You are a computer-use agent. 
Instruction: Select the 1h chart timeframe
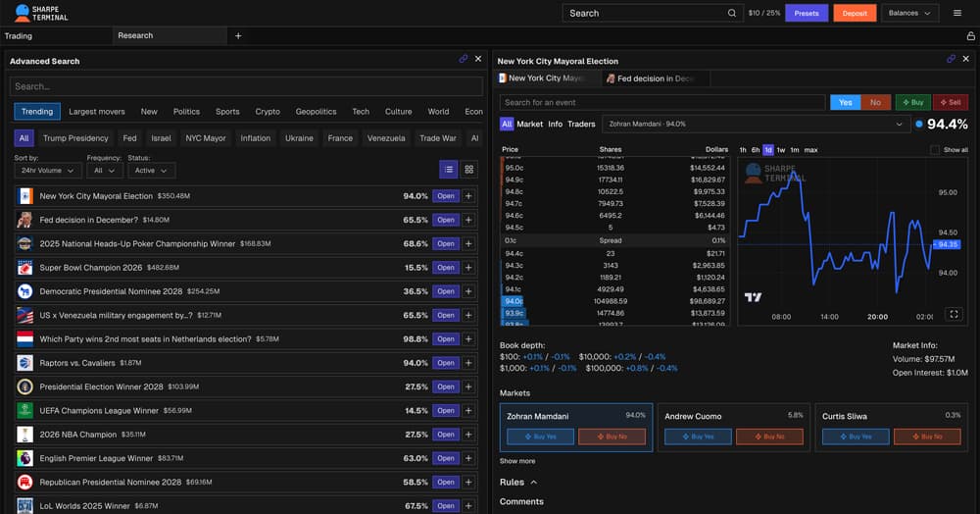point(743,150)
